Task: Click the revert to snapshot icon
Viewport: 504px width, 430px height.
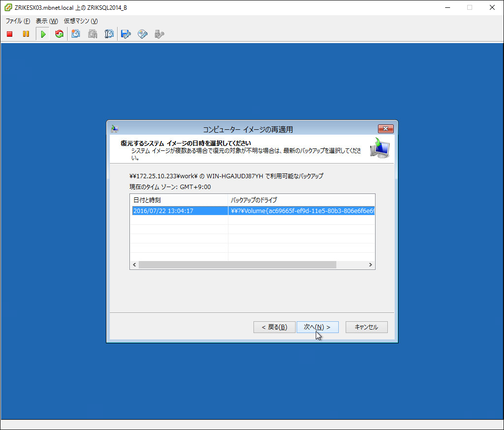Action: tap(92, 34)
